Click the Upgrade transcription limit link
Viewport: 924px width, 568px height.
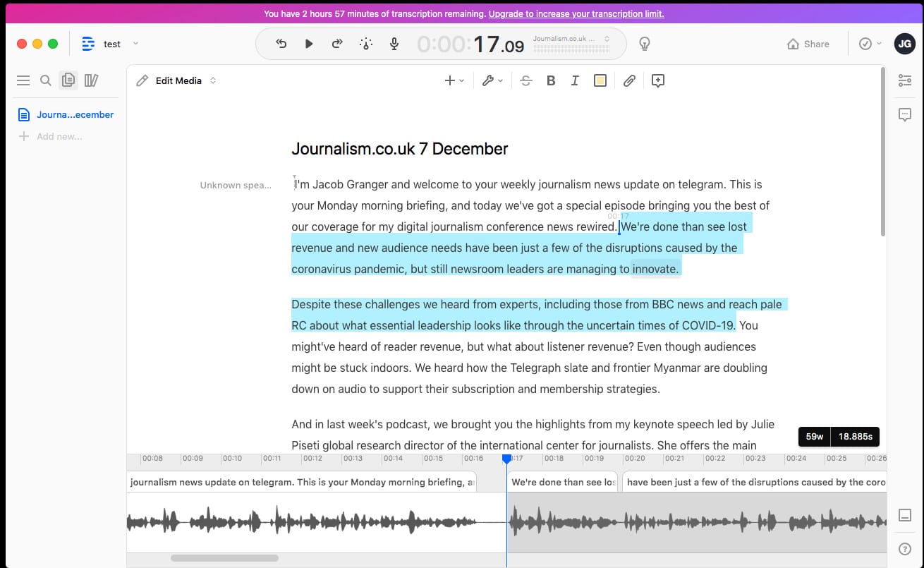coord(576,13)
